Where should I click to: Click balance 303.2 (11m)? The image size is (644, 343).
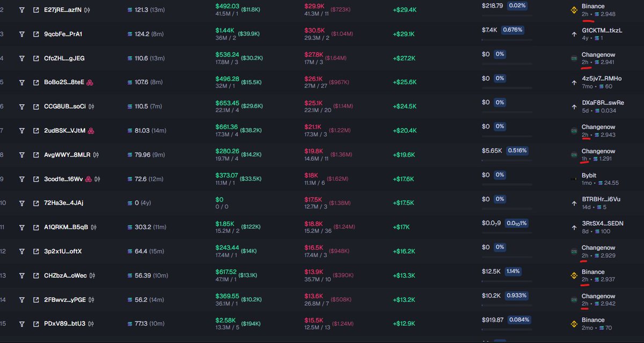click(x=147, y=227)
